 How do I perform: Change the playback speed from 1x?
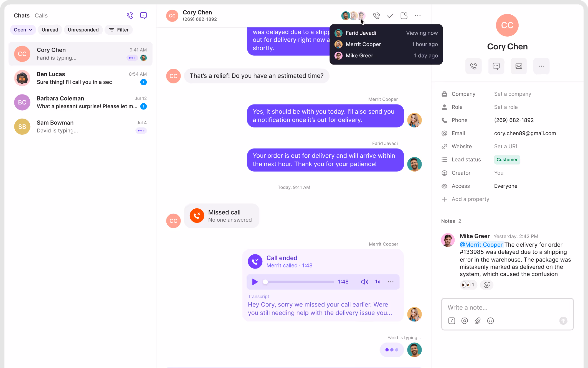(x=377, y=282)
